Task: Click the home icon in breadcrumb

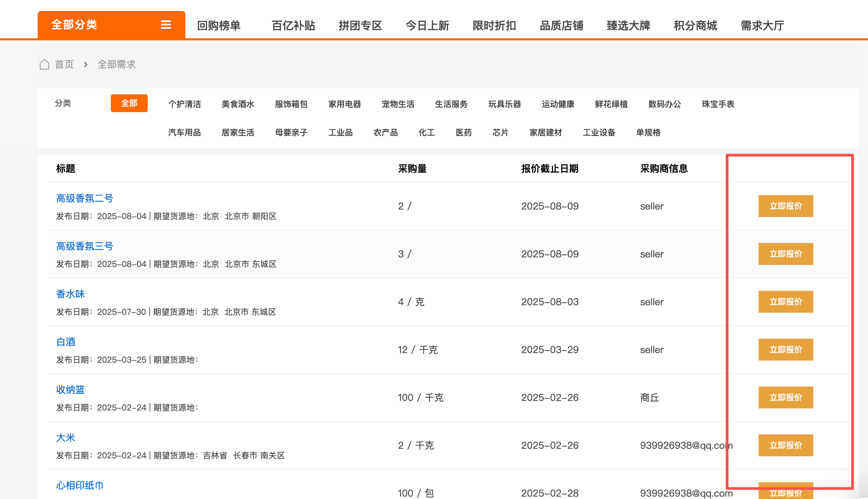Action: (44, 65)
